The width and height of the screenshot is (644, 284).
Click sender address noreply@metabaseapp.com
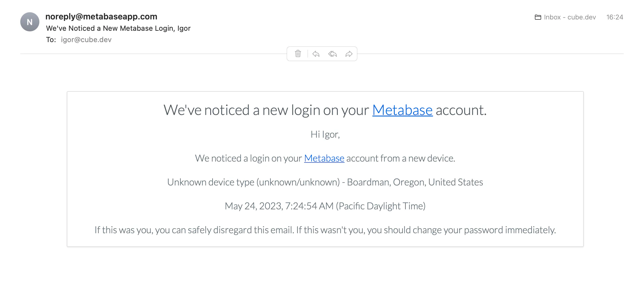tap(101, 16)
